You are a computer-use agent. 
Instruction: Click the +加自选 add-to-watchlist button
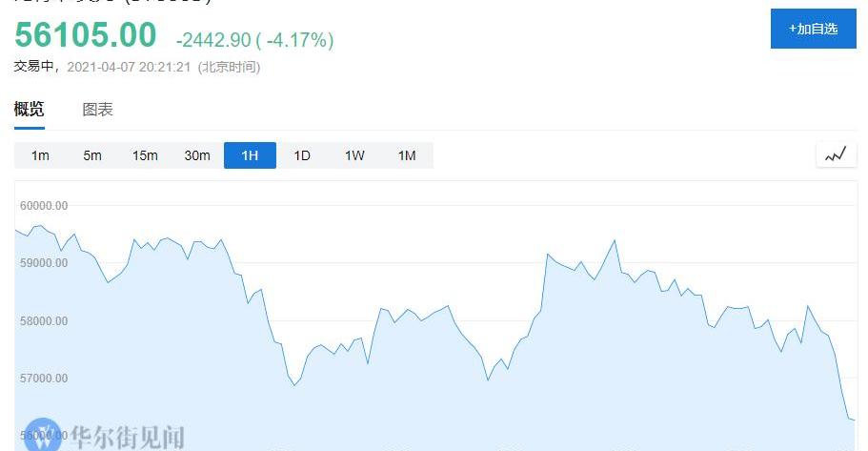point(813,29)
